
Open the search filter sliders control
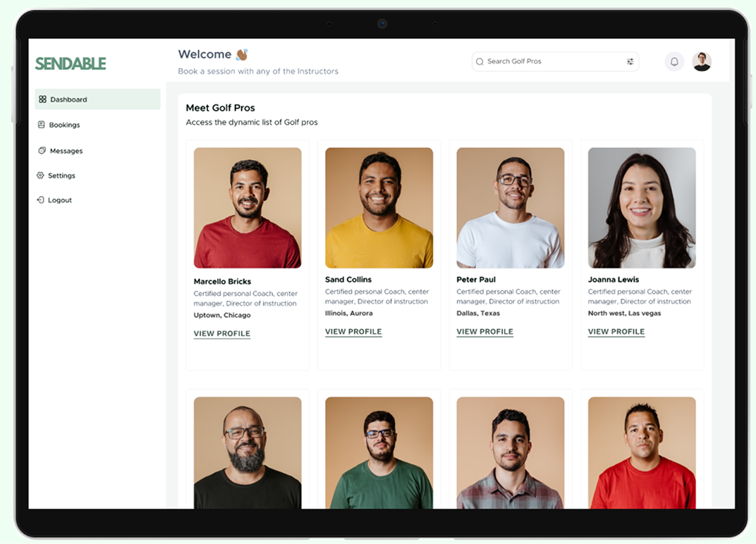(630, 61)
